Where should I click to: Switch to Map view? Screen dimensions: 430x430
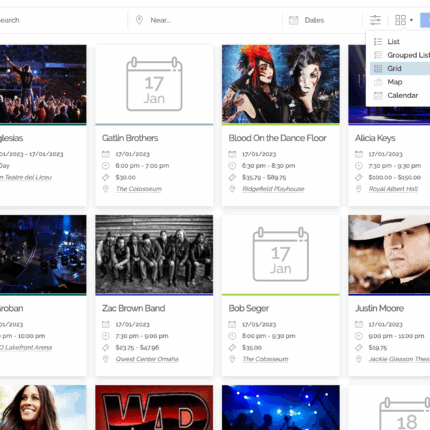pos(400,82)
